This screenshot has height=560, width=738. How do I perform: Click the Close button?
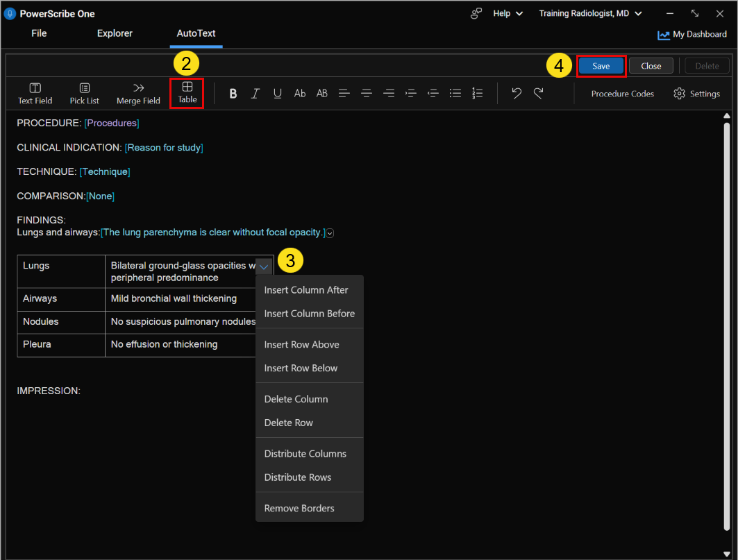[651, 66]
